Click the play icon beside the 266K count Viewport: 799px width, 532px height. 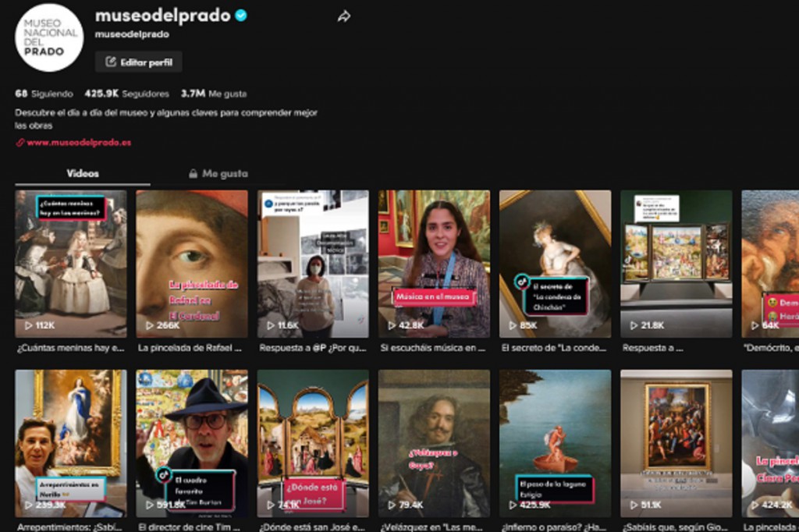coord(150,325)
